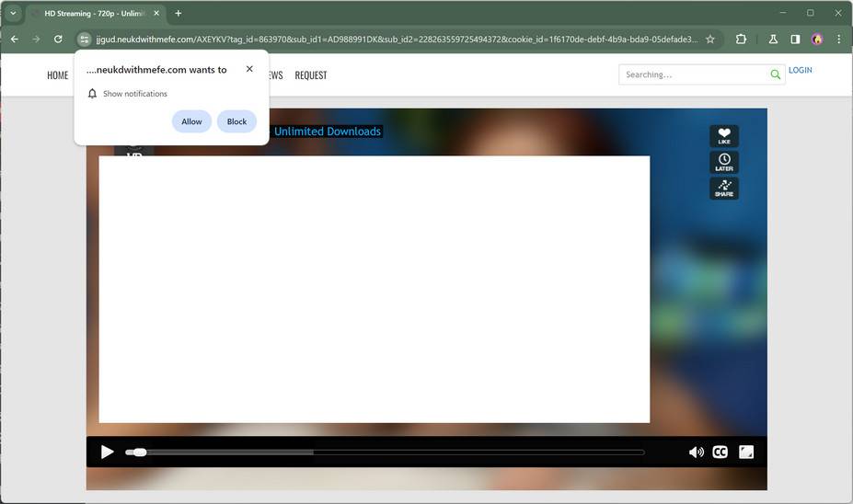Play the video
Viewport: 853px width, 504px height.
click(x=107, y=452)
